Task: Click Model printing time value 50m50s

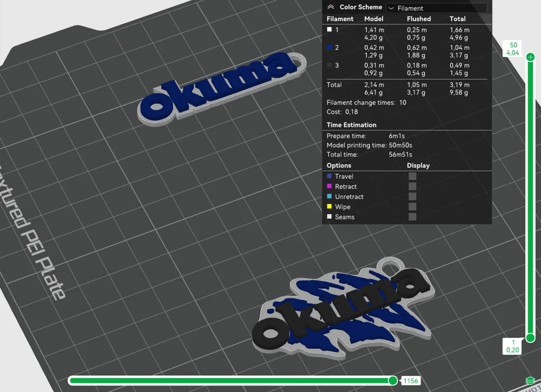Action: pyautogui.click(x=400, y=145)
